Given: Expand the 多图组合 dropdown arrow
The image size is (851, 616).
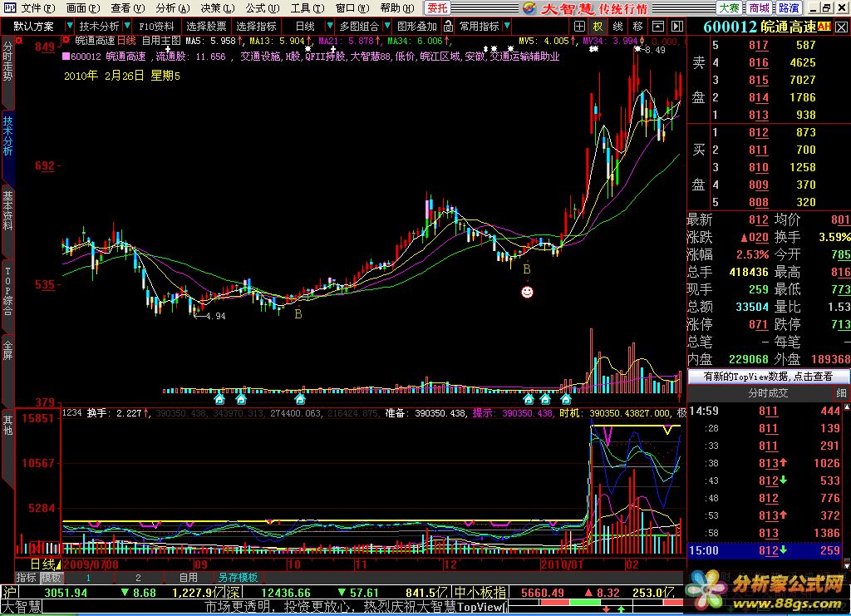Looking at the screenshot, I should (x=387, y=26).
